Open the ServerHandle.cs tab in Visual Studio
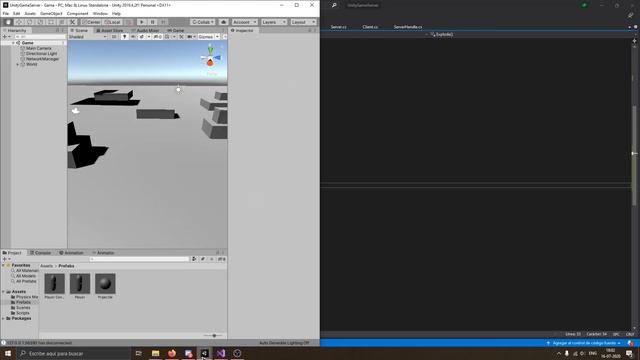This screenshot has width=640, height=360. (408, 27)
